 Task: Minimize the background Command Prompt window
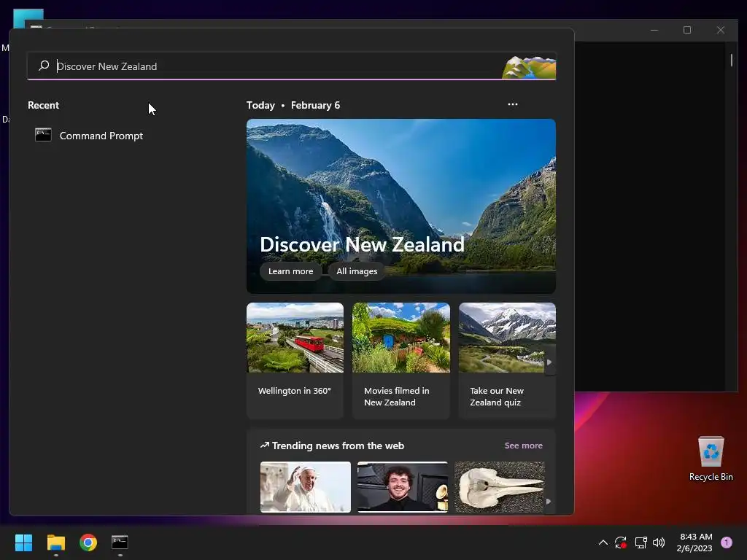click(654, 30)
